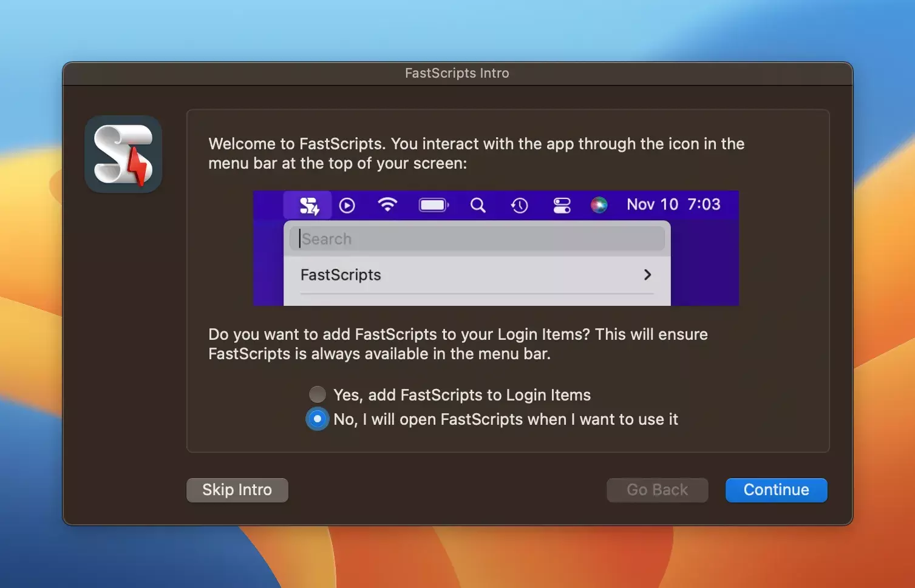
Task: Click the FastScripts icon in the menu bar illustration
Action: coord(309,206)
